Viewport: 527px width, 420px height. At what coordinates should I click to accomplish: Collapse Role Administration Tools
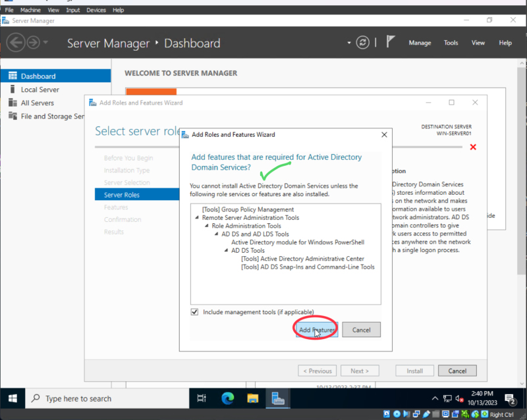coord(206,225)
